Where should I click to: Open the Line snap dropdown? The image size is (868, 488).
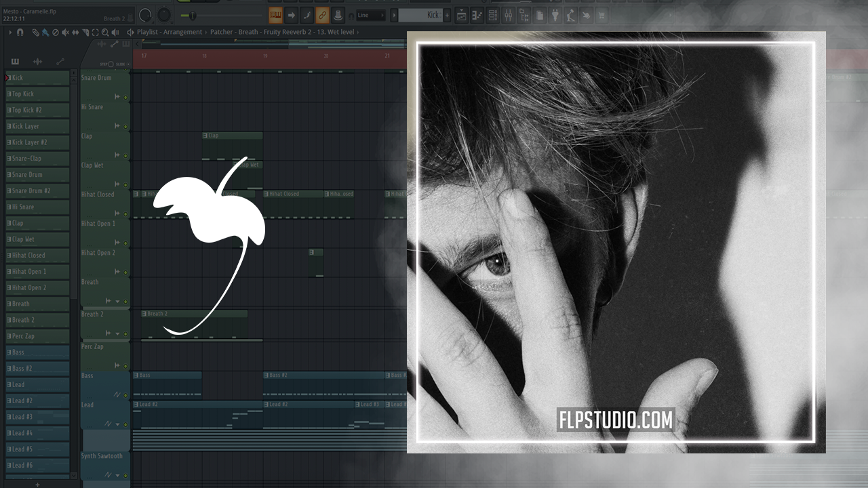[x=370, y=15]
